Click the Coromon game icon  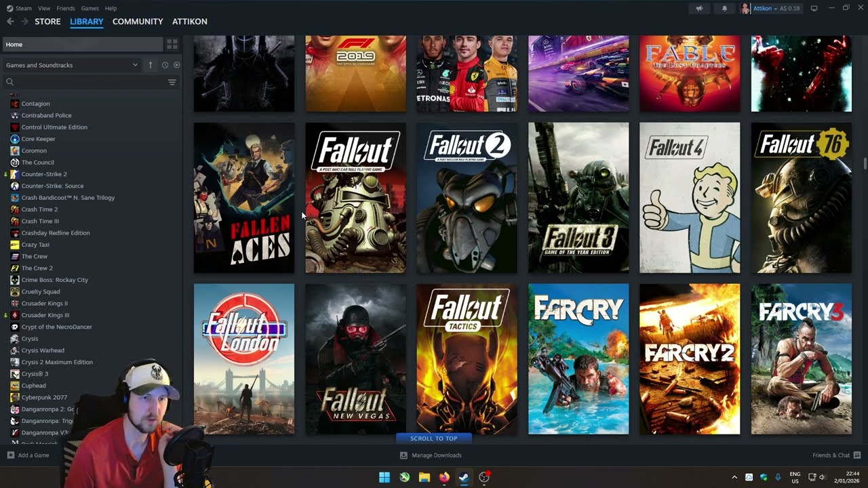pyautogui.click(x=15, y=150)
